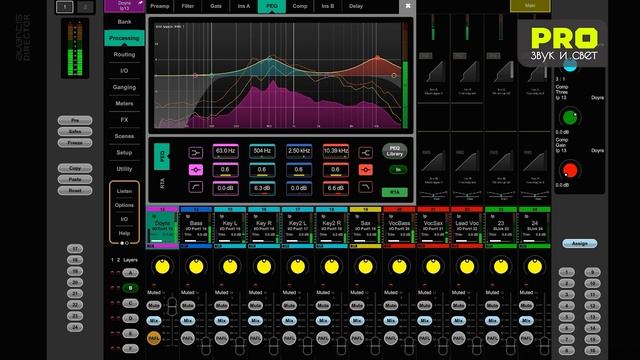The height and width of the screenshot is (360, 640).
Task: Click the Safes button
Action: point(75,131)
